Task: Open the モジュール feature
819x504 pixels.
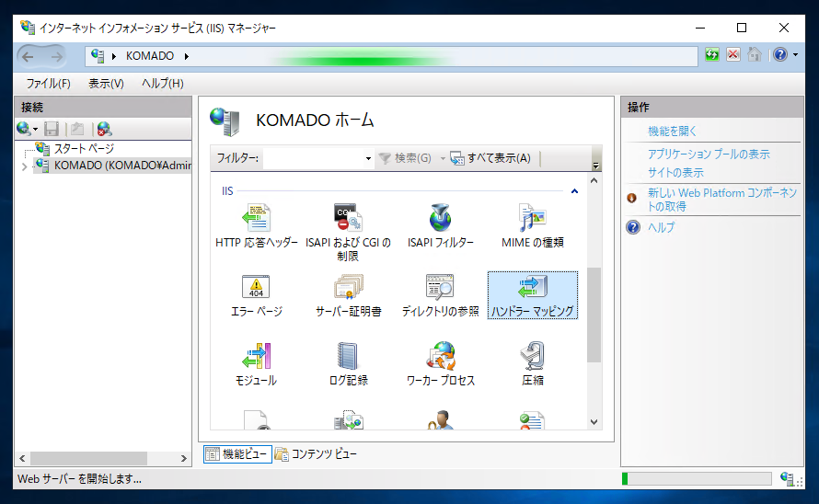Action: tap(256, 364)
